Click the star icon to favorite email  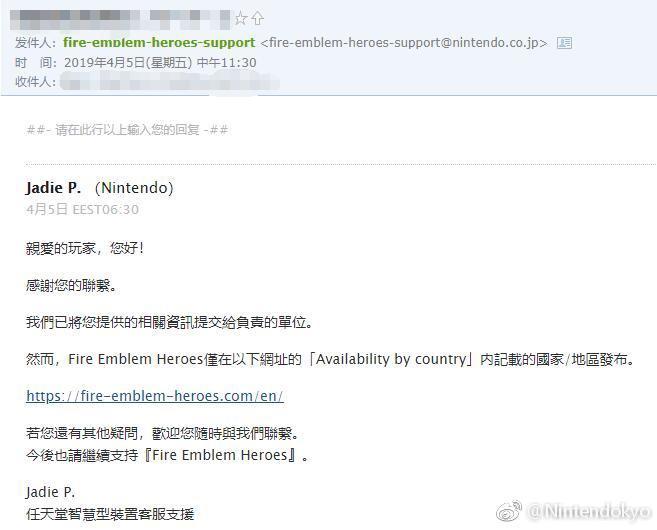241,18
